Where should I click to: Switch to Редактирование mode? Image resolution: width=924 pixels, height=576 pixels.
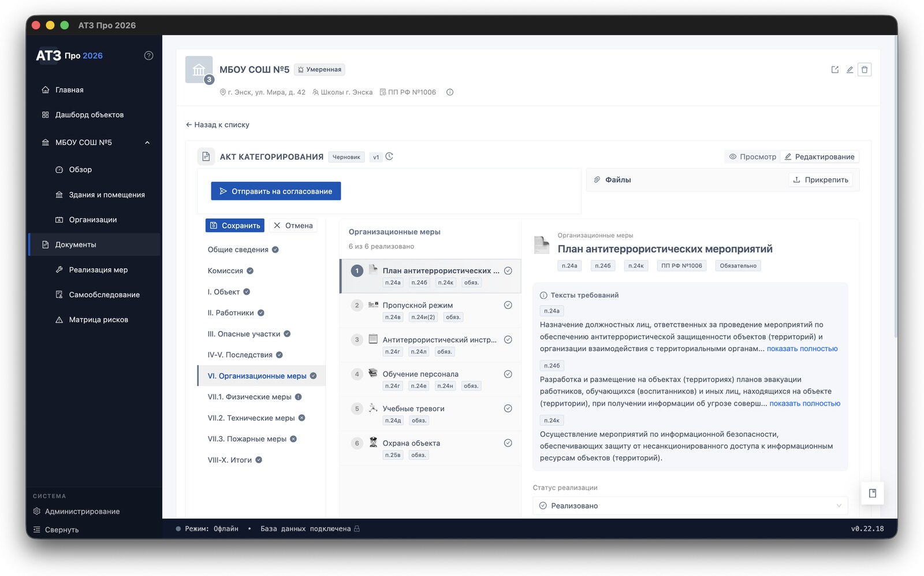click(819, 157)
